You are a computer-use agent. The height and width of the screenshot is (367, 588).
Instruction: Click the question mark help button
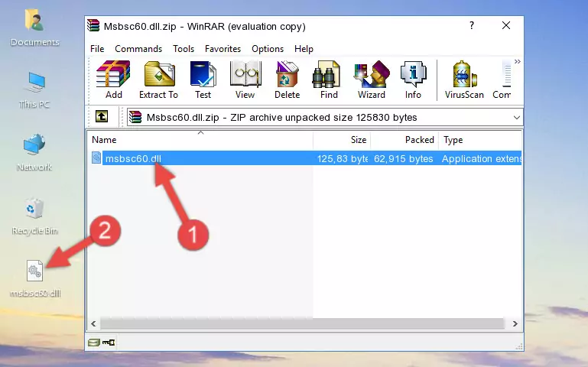[472, 25]
